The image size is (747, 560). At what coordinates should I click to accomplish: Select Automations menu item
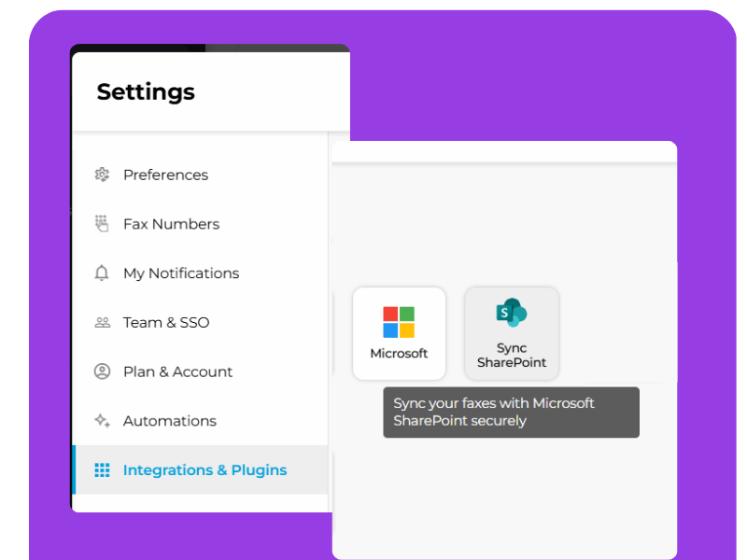tap(201, 421)
